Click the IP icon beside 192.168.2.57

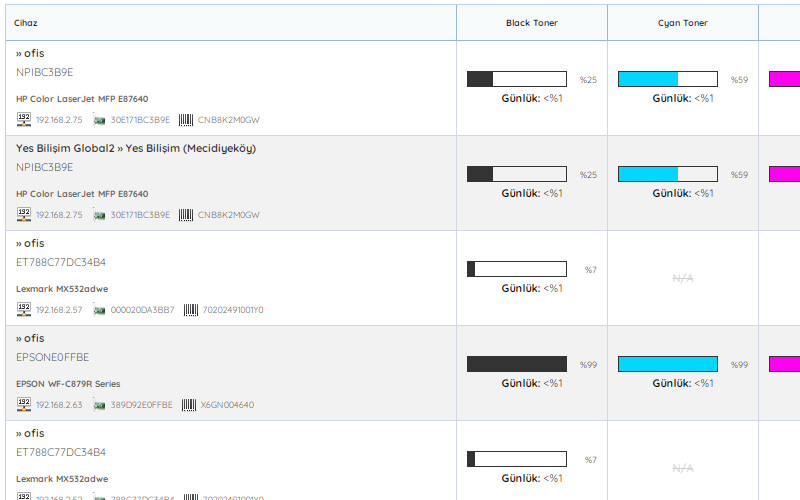pos(24,309)
